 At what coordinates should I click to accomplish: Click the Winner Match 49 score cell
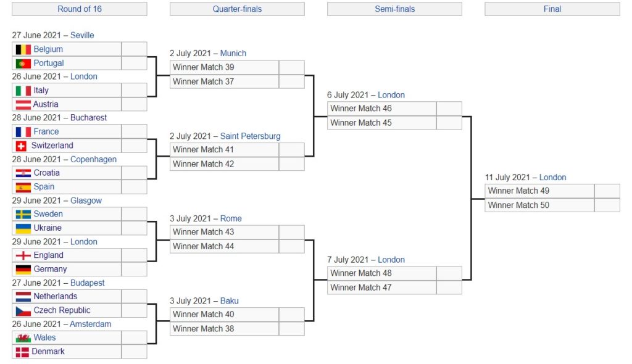click(607, 191)
